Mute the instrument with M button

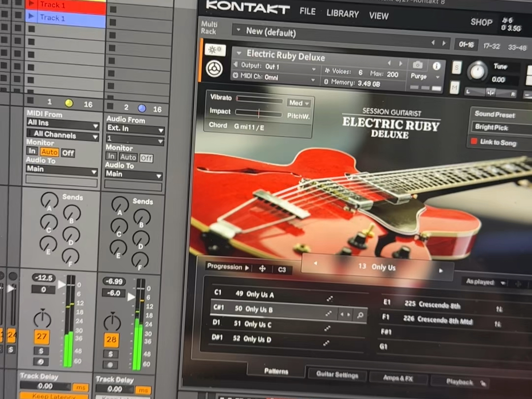tap(455, 88)
